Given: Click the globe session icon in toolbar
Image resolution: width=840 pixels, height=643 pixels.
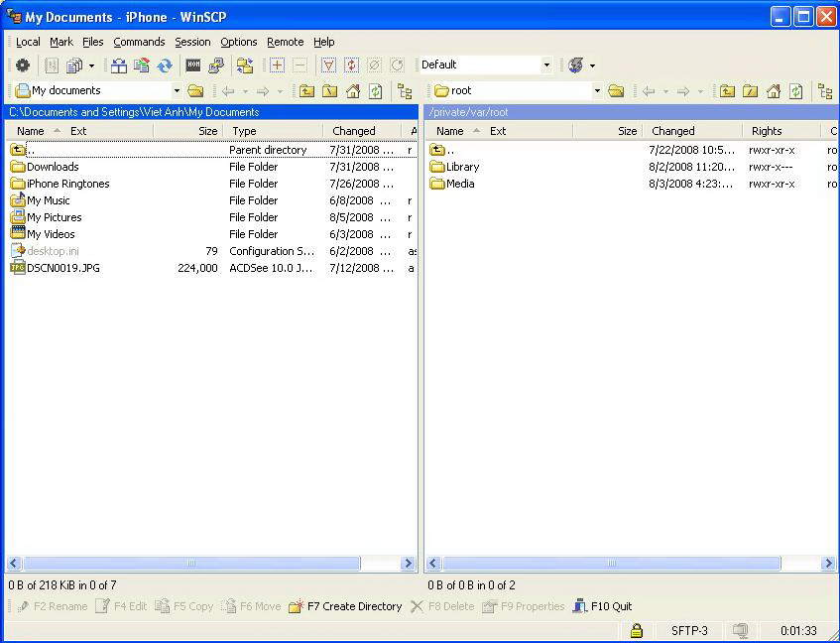Looking at the screenshot, I should [x=576, y=65].
